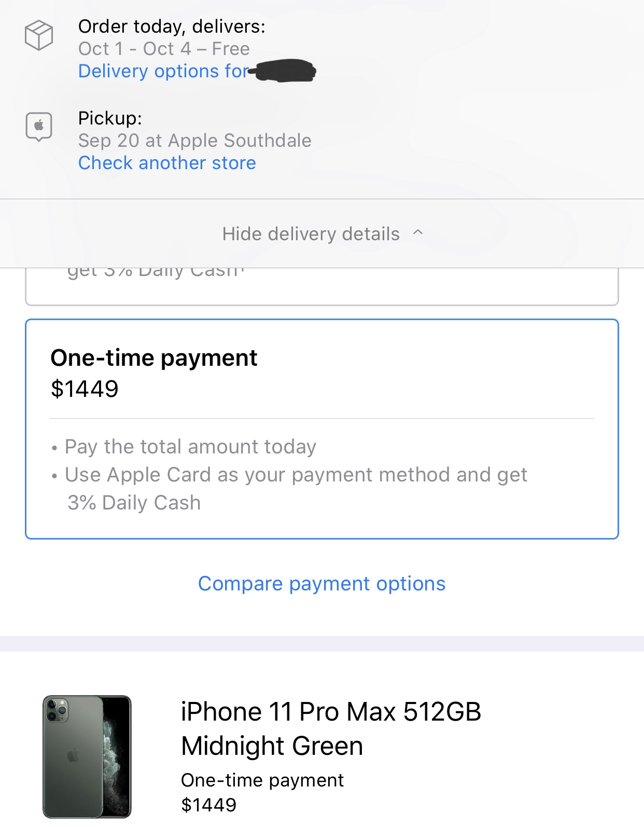Open Compare payment options link
The image size is (644, 828).
[x=322, y=584]
